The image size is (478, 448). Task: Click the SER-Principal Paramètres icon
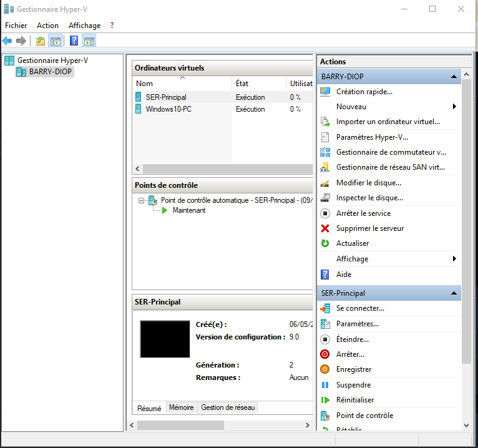325,324
